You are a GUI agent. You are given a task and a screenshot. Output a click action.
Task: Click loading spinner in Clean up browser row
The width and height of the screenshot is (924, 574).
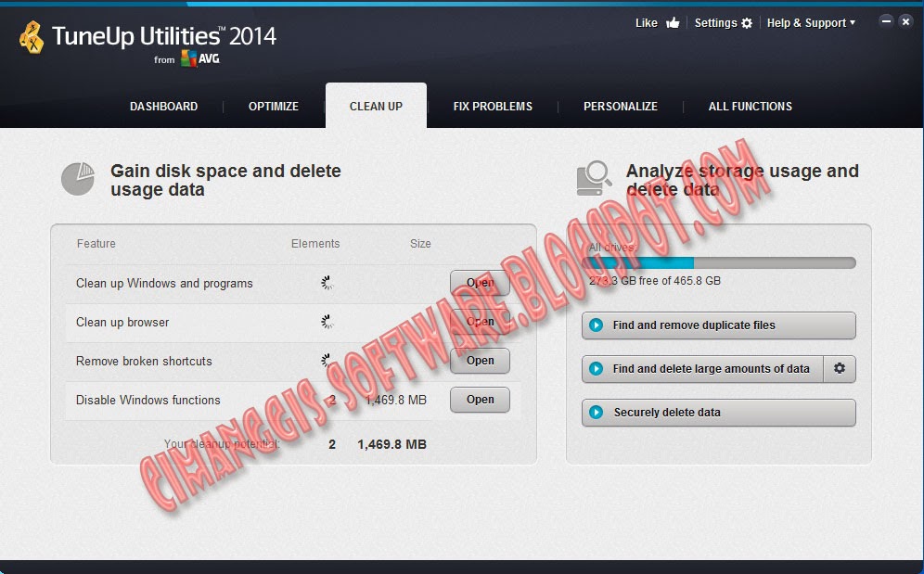327,322
